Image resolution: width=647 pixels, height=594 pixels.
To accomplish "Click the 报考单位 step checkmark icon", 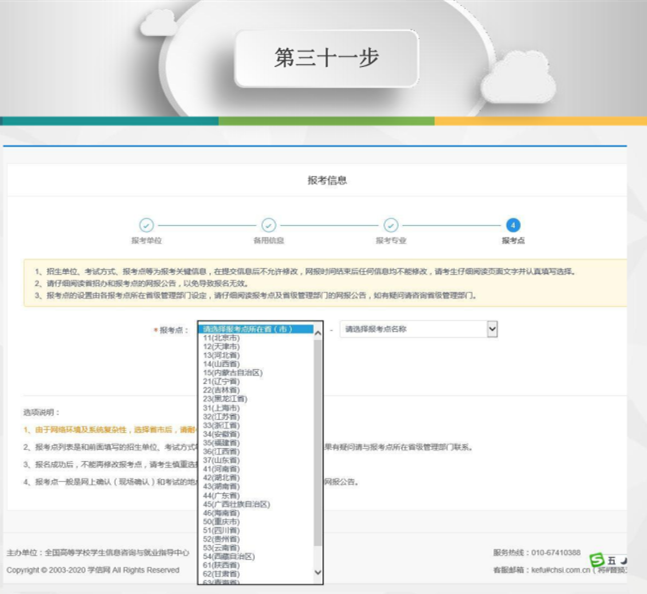I will pos(146,225).
